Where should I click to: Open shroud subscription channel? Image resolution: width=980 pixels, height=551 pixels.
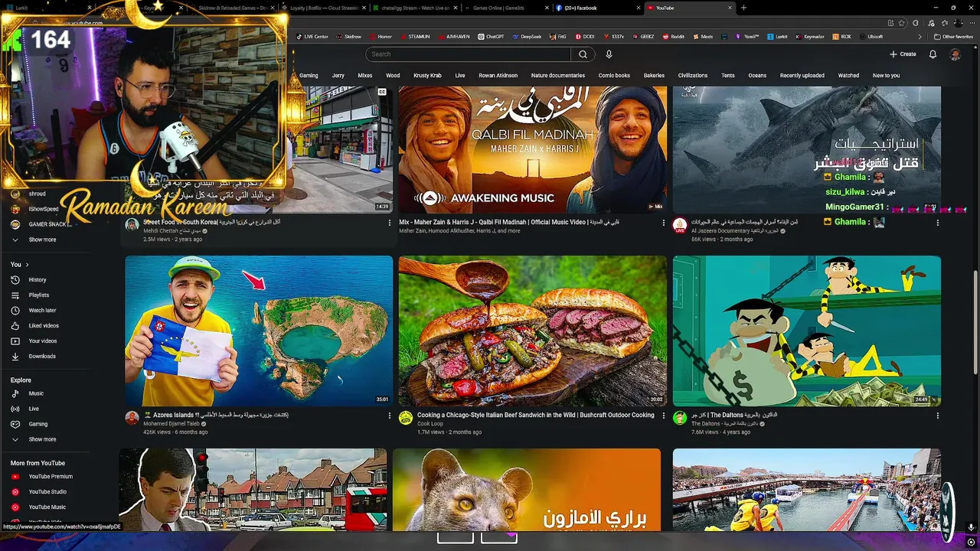click(37, 194)
